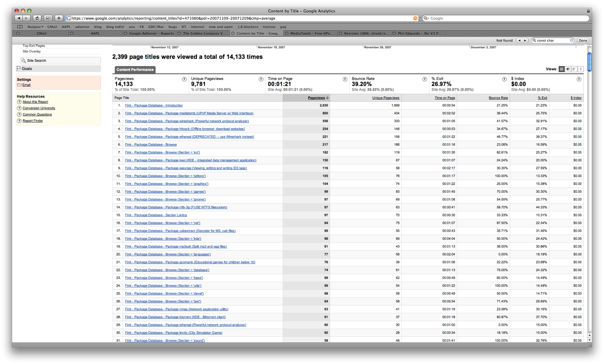Sort by % Exit column header

pos(542,98)
